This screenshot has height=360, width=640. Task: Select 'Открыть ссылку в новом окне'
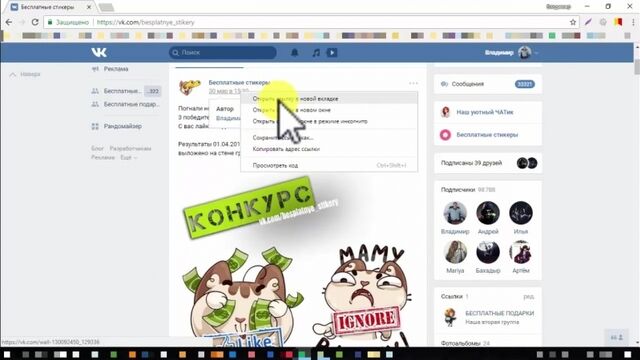[329, 110]
